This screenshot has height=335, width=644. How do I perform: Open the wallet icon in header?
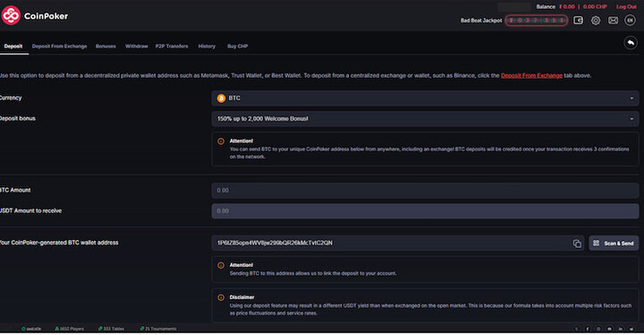[x=578, y=21]
